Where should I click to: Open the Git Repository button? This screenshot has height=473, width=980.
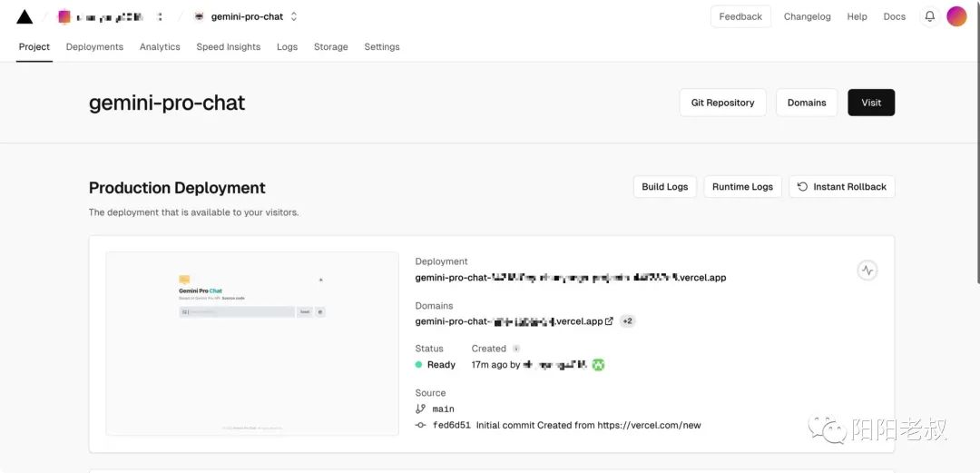pyautogui.click(x=722, y=103)
